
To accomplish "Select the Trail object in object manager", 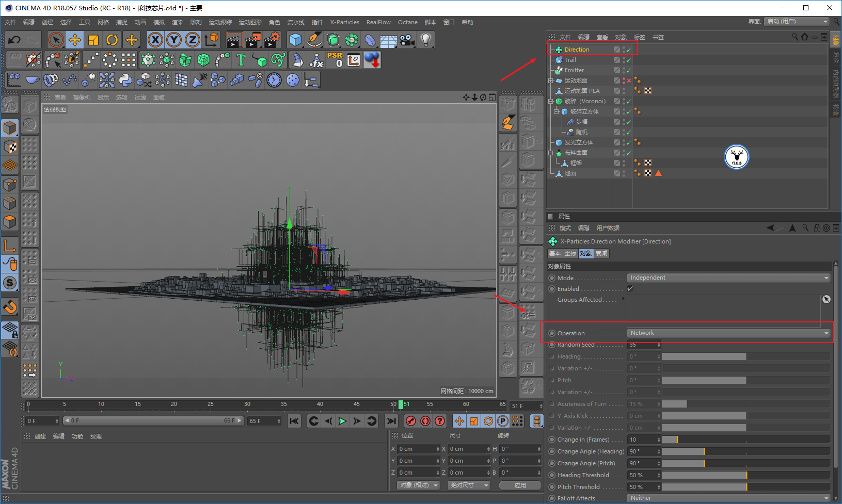I will coord(570,60).
